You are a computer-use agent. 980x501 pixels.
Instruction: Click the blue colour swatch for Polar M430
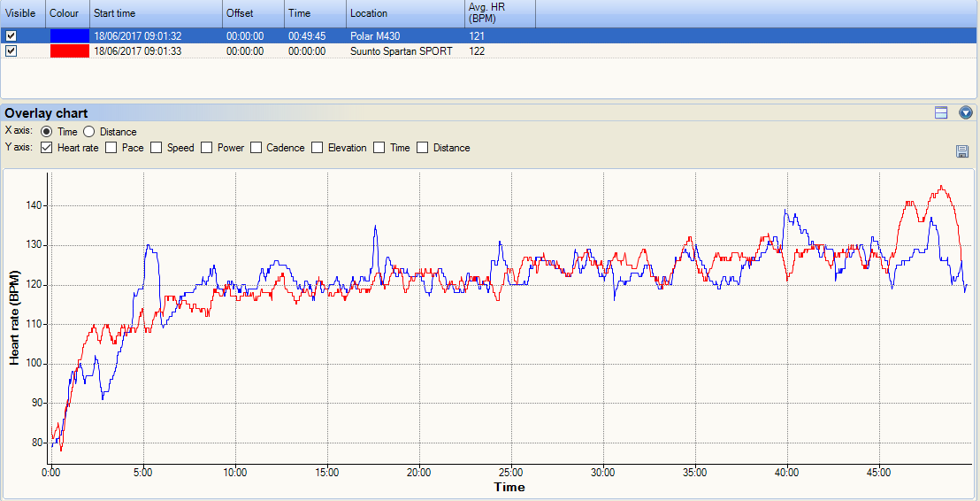69,36
